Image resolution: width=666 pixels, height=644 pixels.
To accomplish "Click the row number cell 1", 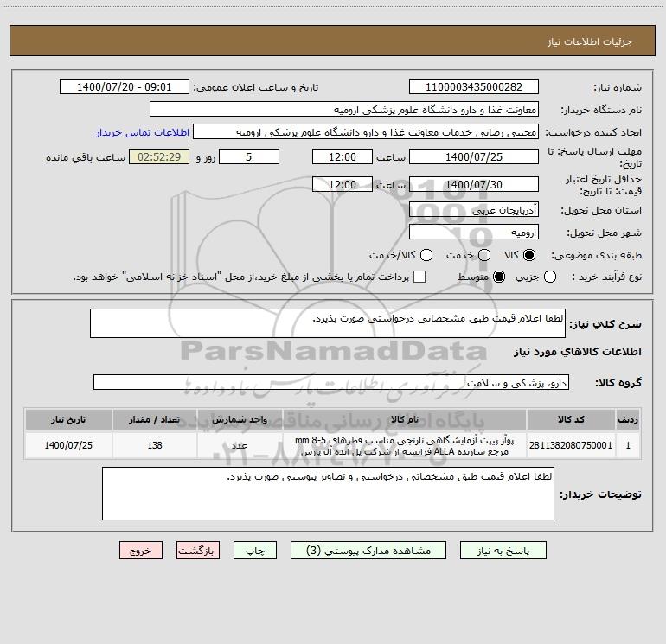I will [628, 445].
